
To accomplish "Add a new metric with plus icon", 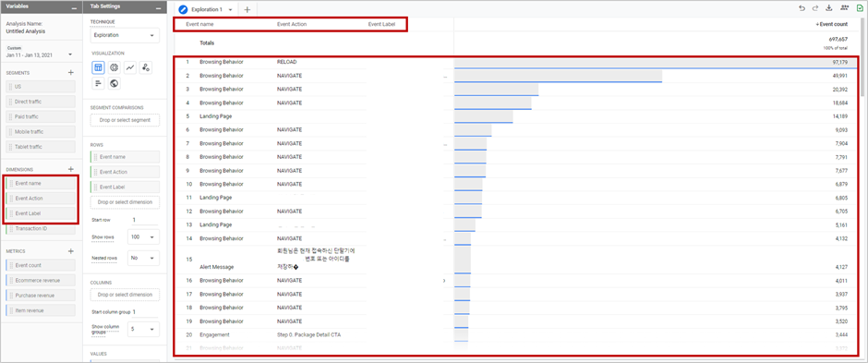I will pos(71,250).
